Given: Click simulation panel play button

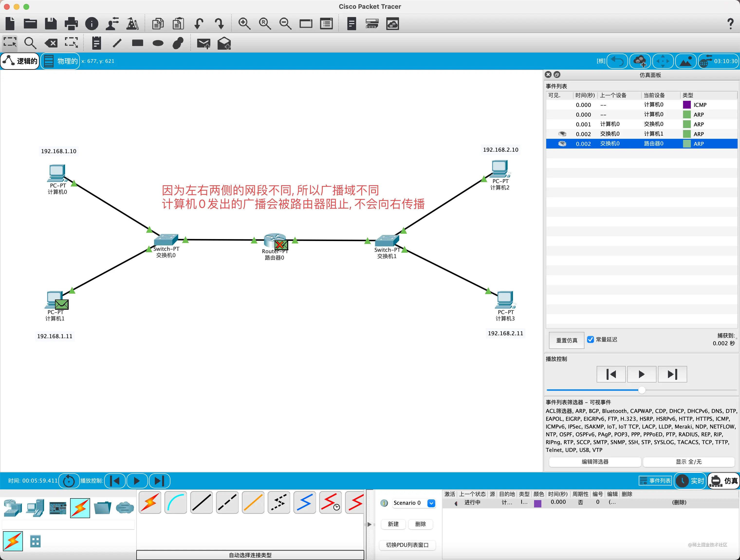Looking at the screenshot, I should 641,374.
